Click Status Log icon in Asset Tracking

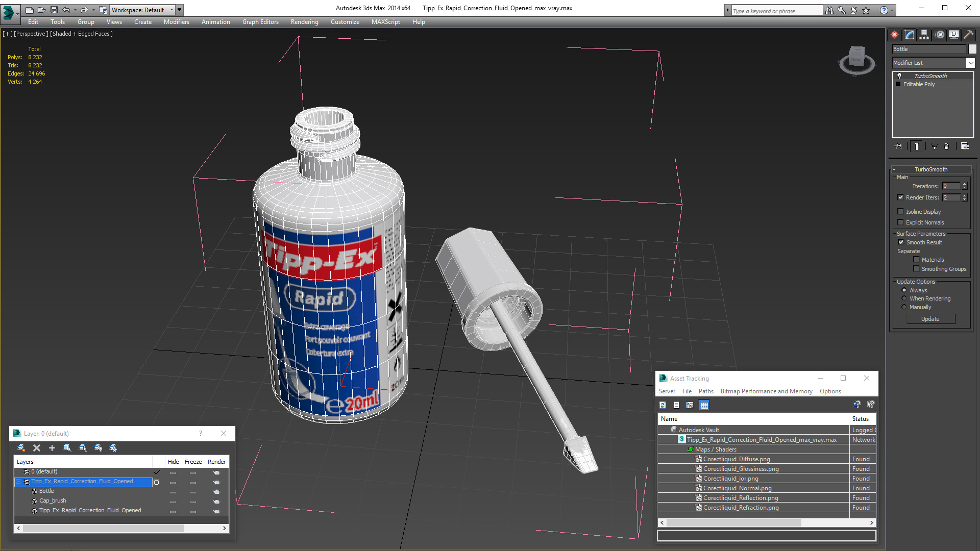(676, 405)
